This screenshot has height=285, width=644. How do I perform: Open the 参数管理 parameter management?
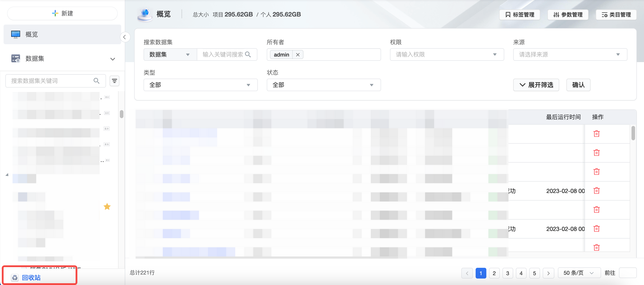click(568, 15)
